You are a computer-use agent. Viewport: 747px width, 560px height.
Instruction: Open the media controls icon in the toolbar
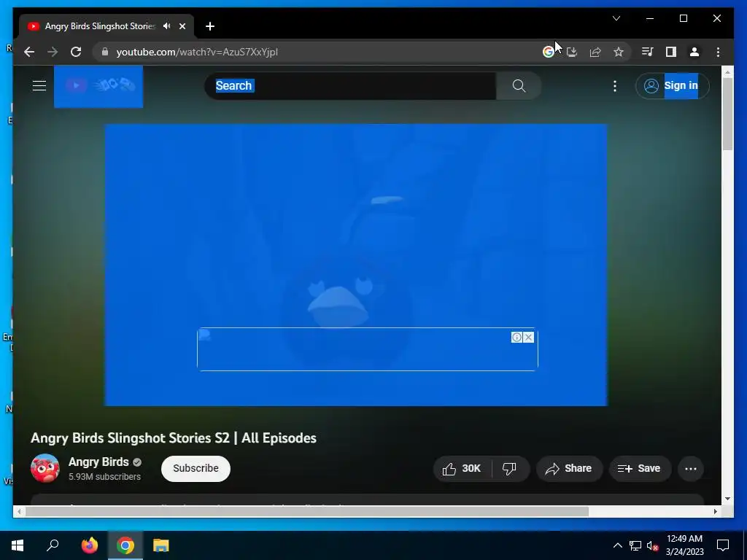pyautogui.click(x=647, y=52)
